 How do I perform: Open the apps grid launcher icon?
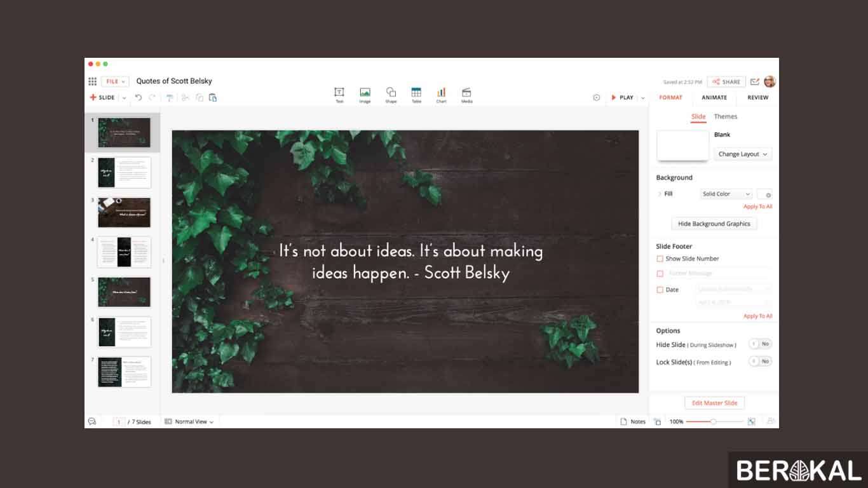(x=92, y=81)
